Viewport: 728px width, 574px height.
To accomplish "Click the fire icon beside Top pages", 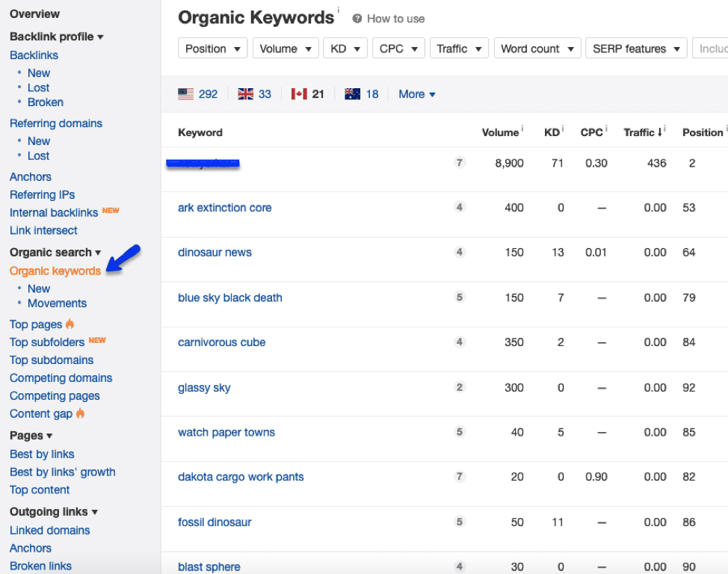I will pos(70,324).
